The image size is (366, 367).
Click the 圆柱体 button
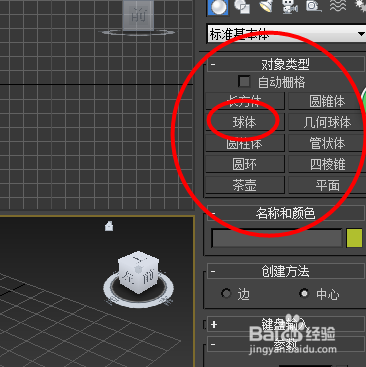point(245,143)
